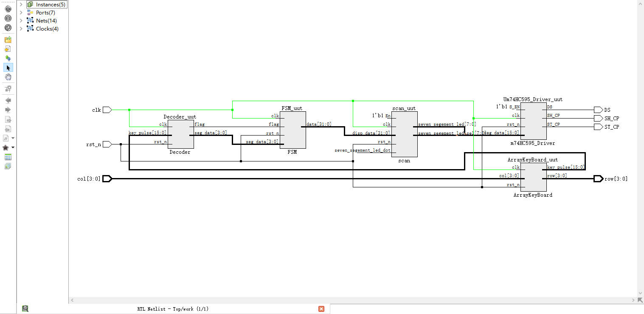Click the rst_n input port symbol
The image size is (644, 314).
[107, 144]
